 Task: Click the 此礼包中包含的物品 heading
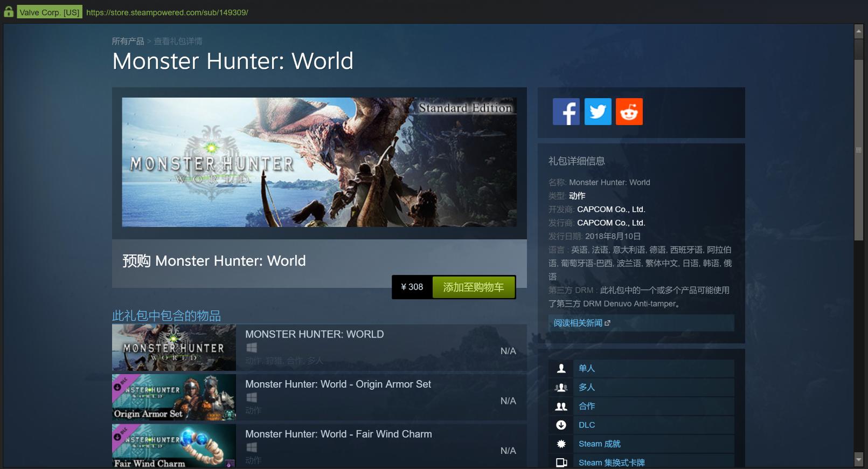(x=166, y=315)
